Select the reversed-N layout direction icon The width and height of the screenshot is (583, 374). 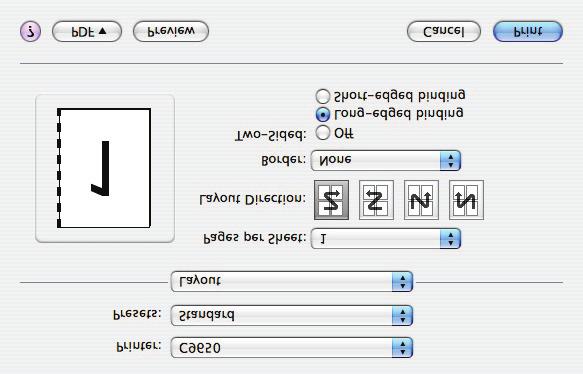point(466,200)
